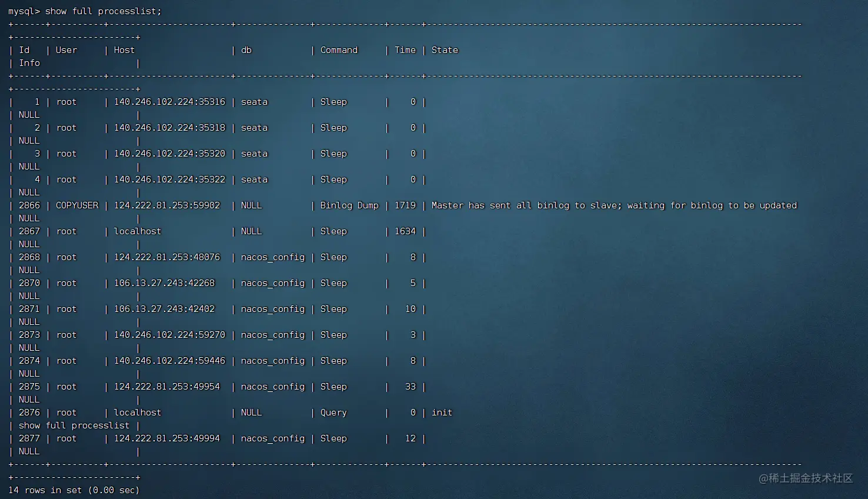The width and height of the screenshot is (868, 499).
Task: Select the 'Time' column header
Action: pos(405,50)
